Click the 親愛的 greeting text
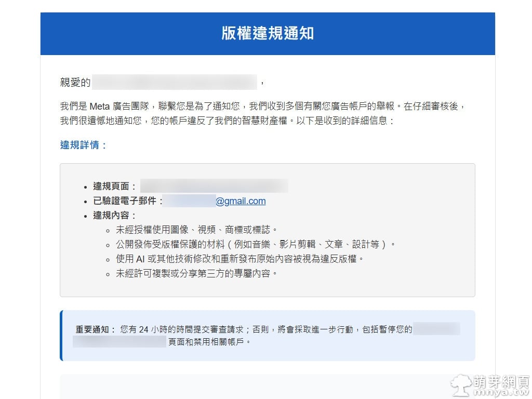Image resolution: width=532 pixels, height=399 pixels. pyautogui.click(x=75, y=82)
